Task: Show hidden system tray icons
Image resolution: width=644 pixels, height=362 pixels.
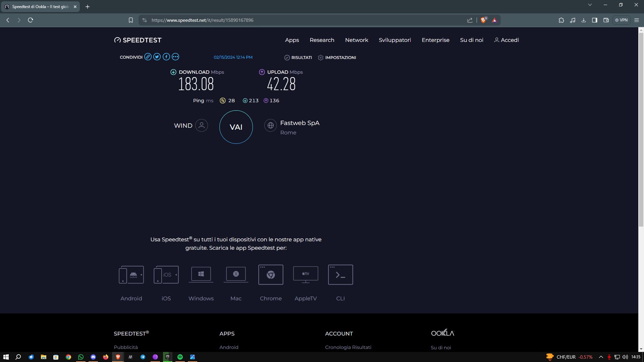Action: point(601,357)
